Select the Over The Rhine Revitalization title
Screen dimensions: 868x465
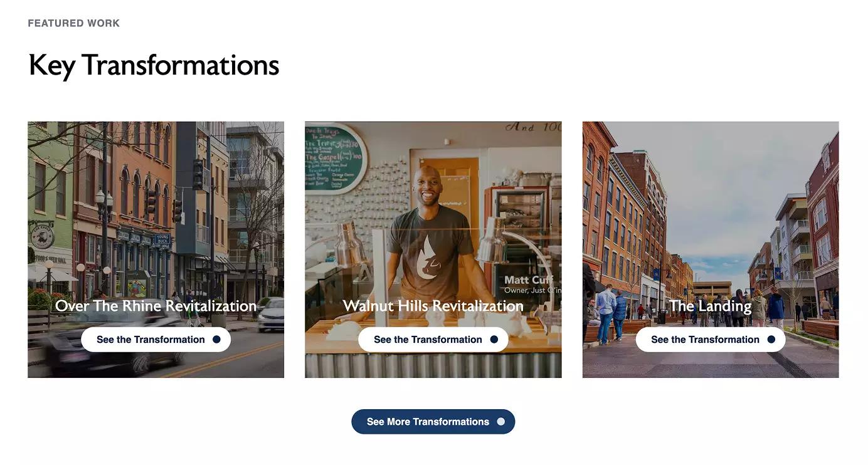[x=156, y=306]
